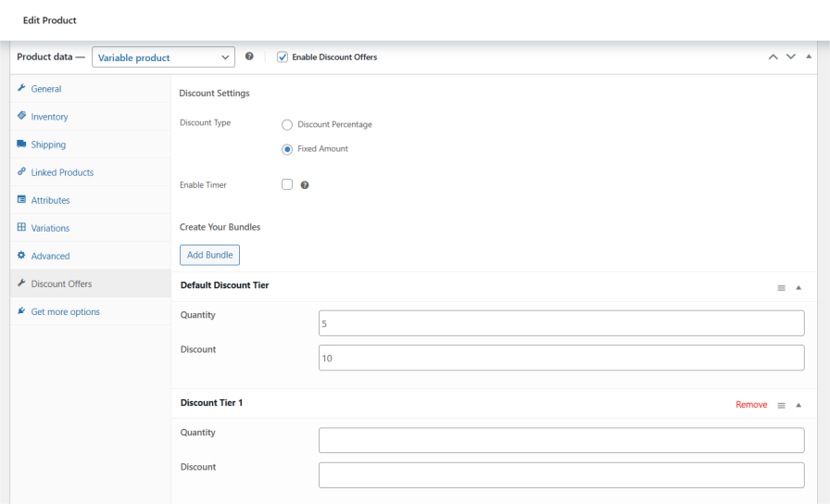The height and width of the screenshot is (504, 830).
Task: Open the Variations tab
Action: pyautogui.click(x=50, y=228)
